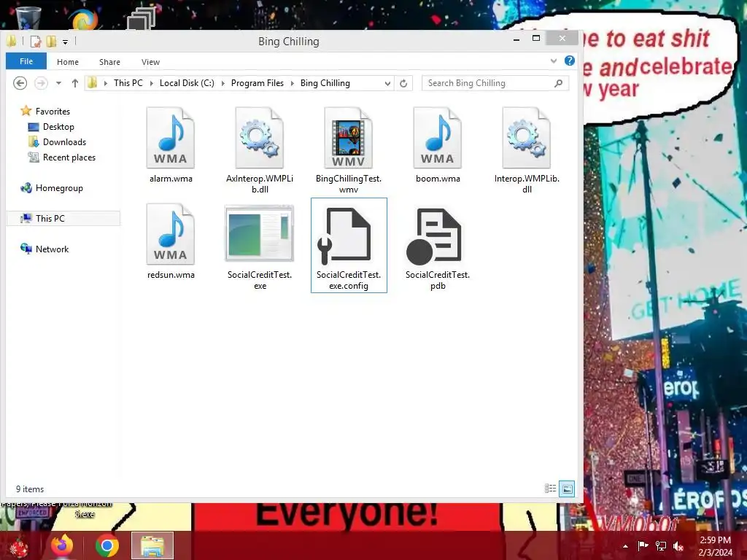Click File Explorer taskbar button
Screen dimensions: 747x560
[x=152, y=545]
